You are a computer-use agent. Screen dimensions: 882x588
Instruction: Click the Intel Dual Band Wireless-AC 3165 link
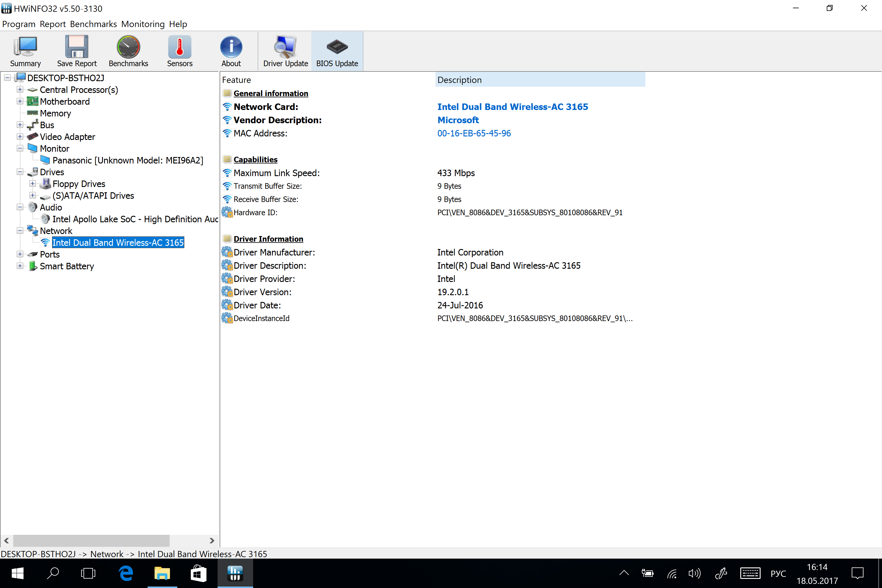pyautogui.click(x=513, y=107)
